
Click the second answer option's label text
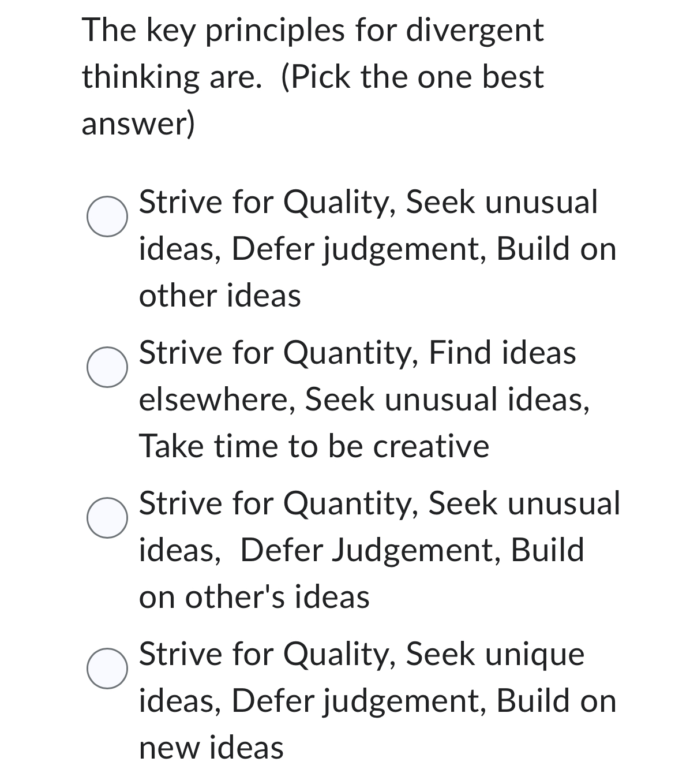point(363,398)
